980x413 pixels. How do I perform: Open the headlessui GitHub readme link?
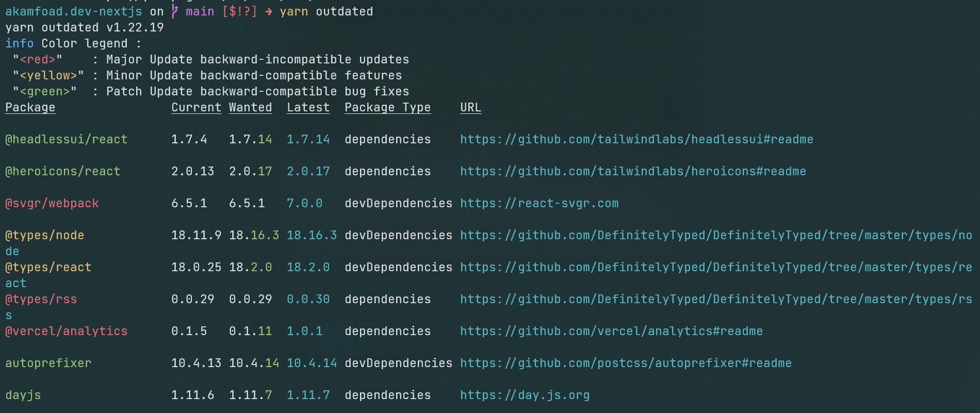coord(636,139)
